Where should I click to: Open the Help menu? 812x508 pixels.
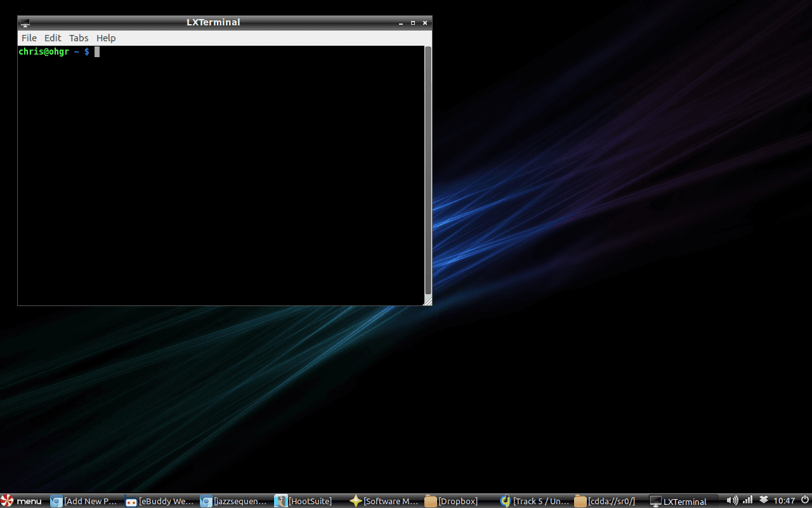(106, 38)
